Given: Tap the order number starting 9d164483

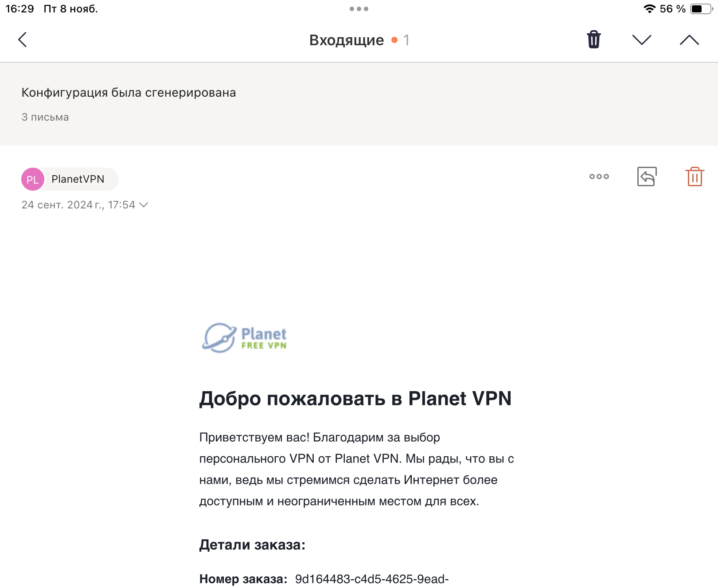Looking at the screenshot, I should click(372, 579).
